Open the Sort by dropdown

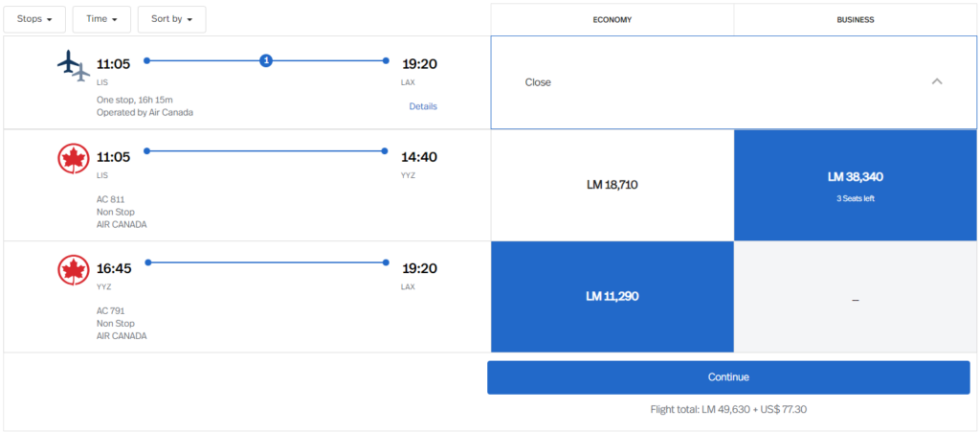pos(171,19)
